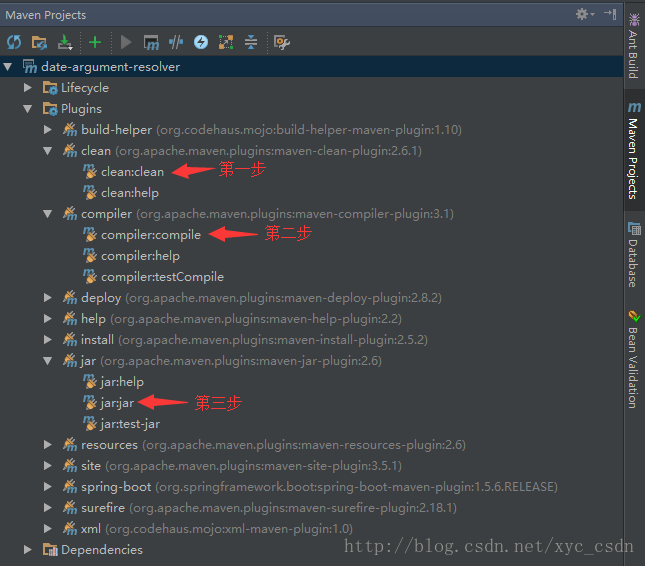This screenshot has width=645, height=566.
Task: Expand the resources plugin
Action: 48,445
